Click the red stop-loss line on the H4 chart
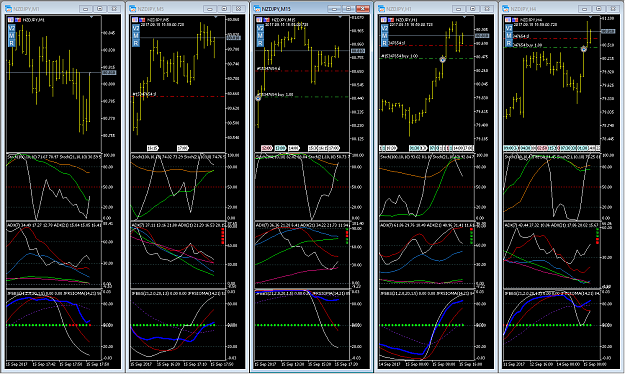 point(551,39)
